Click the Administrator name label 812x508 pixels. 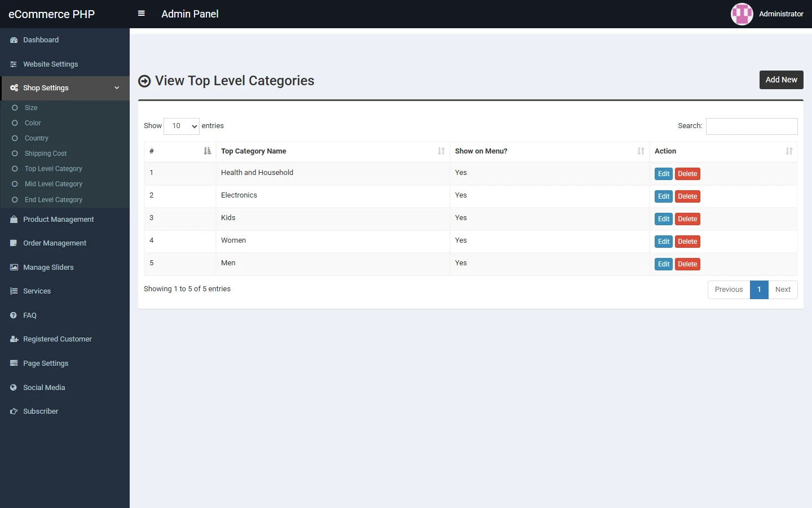(x=781, y=14)
